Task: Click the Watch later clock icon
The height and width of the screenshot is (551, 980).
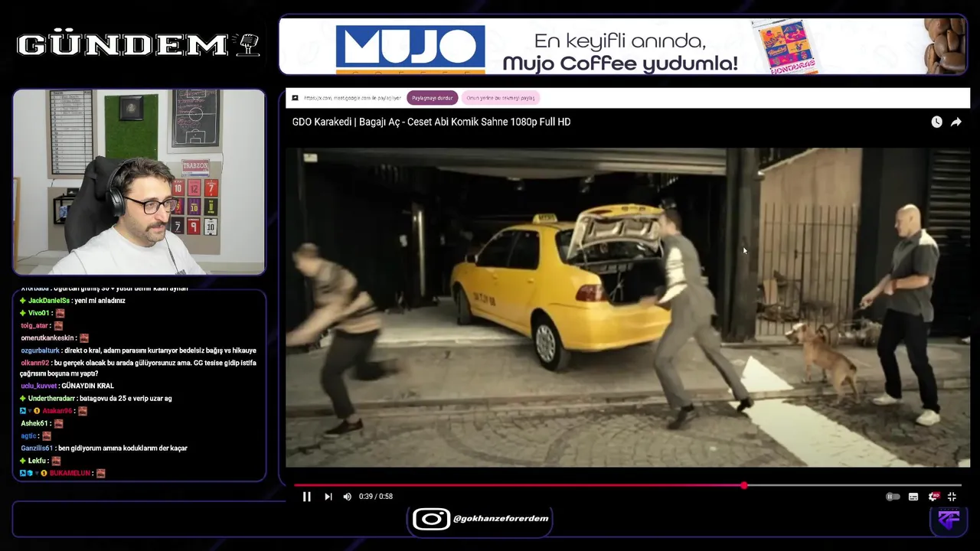Action: [936, 122]
